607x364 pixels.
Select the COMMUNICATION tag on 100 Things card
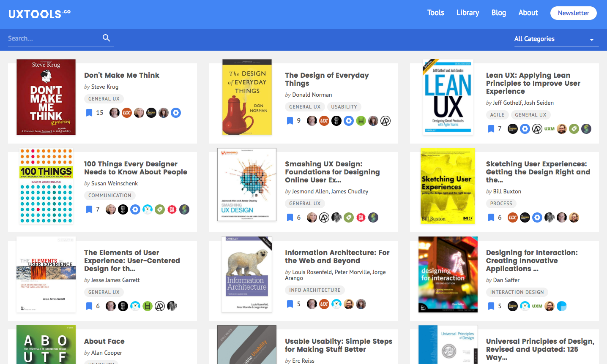110,196
